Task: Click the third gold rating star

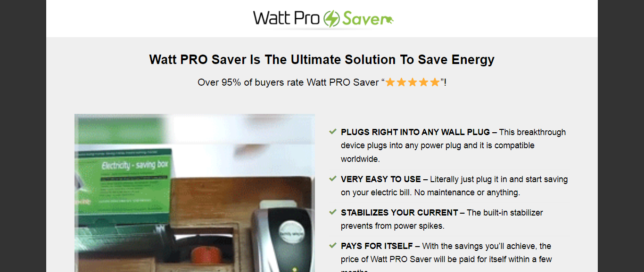Action: click(x=413, y=82)
